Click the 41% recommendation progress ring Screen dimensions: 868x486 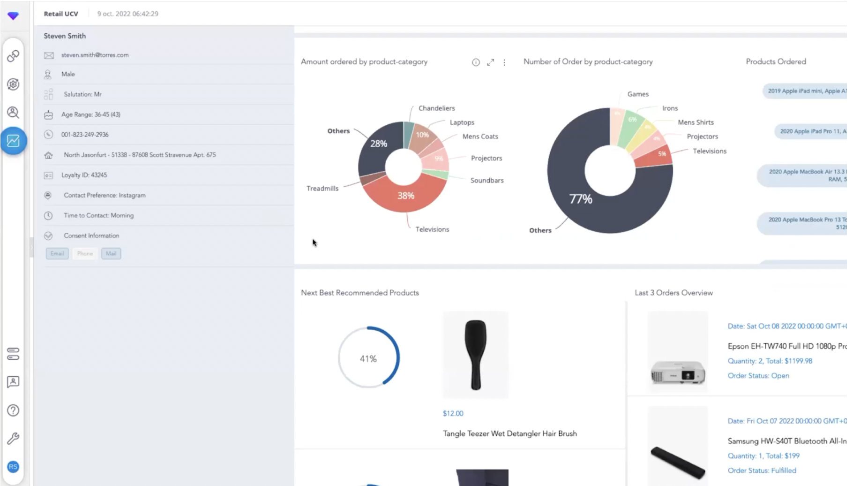pos(368,358)
